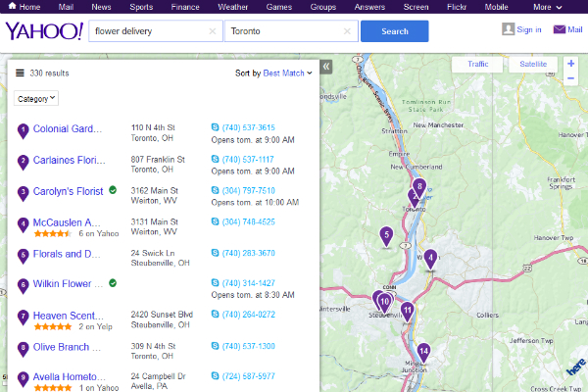The width and height of the screenshot is (588, 392).
Task: Click Skype call icon for (724) 587-5977
Action: pyautogui.click(x=215, y=375)
